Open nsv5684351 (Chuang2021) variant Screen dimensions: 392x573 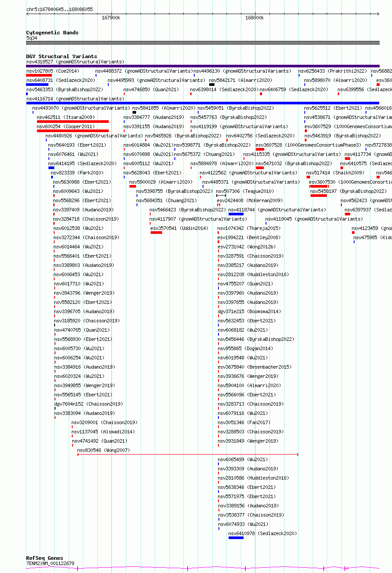(x=166, y=200)
